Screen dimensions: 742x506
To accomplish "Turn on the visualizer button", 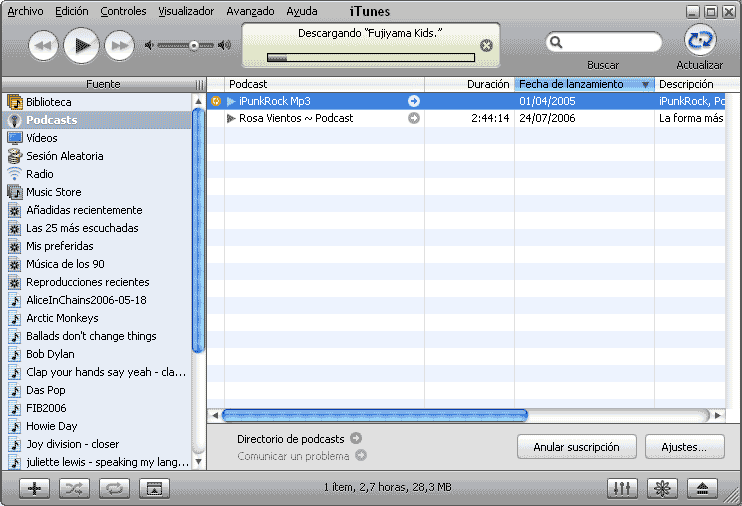I will point(662,488).
